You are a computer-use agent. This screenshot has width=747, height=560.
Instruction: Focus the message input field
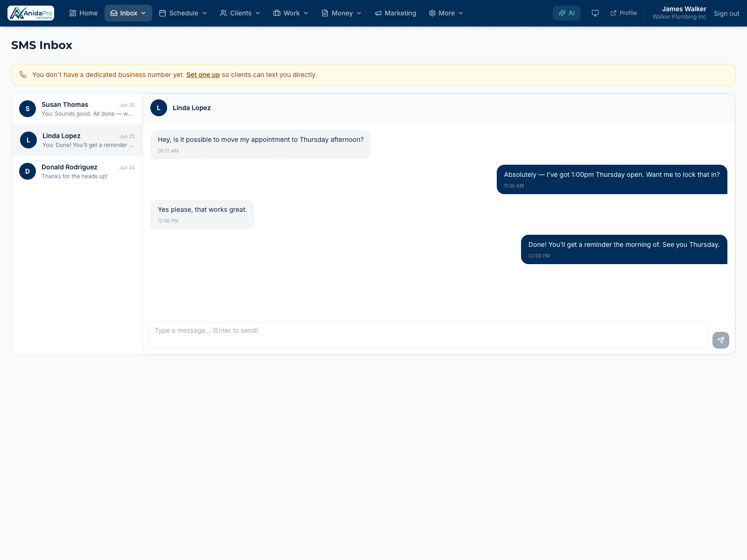pyautogui.click(x=429, y=335)
